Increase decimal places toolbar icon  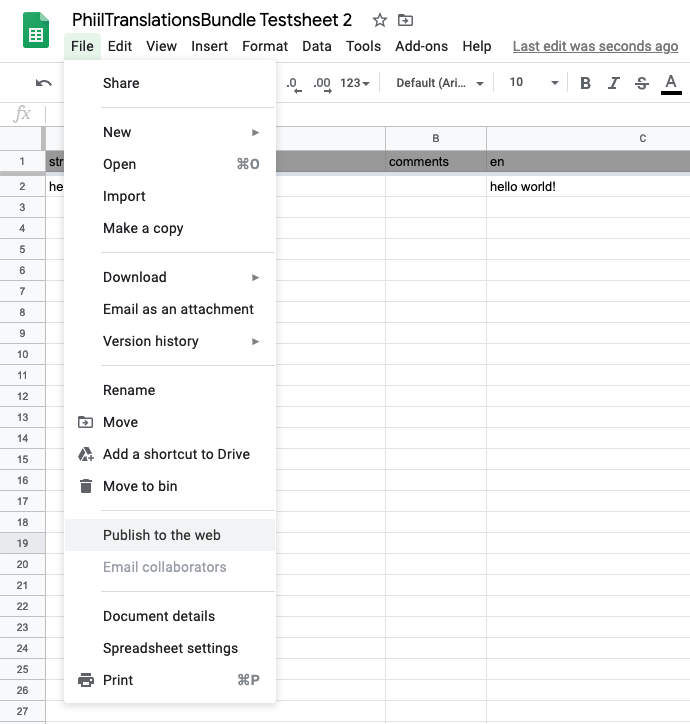(x=322, y=84)
